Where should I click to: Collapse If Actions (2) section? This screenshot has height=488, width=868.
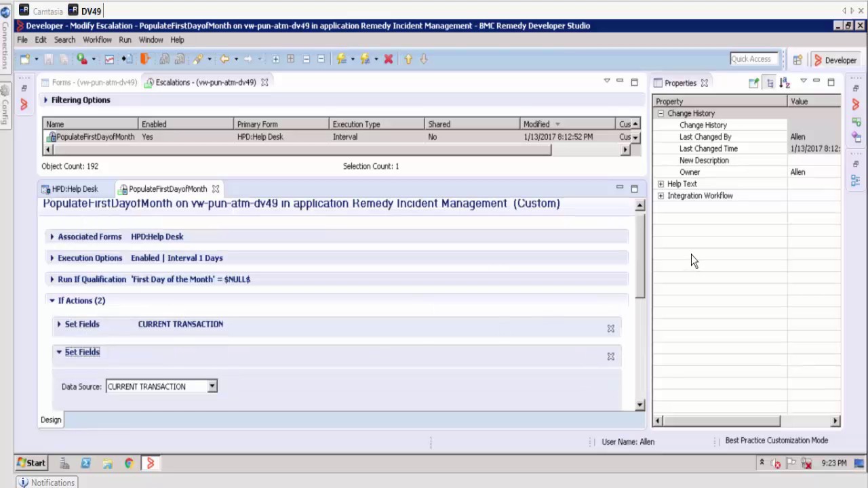tap(52, 300)
